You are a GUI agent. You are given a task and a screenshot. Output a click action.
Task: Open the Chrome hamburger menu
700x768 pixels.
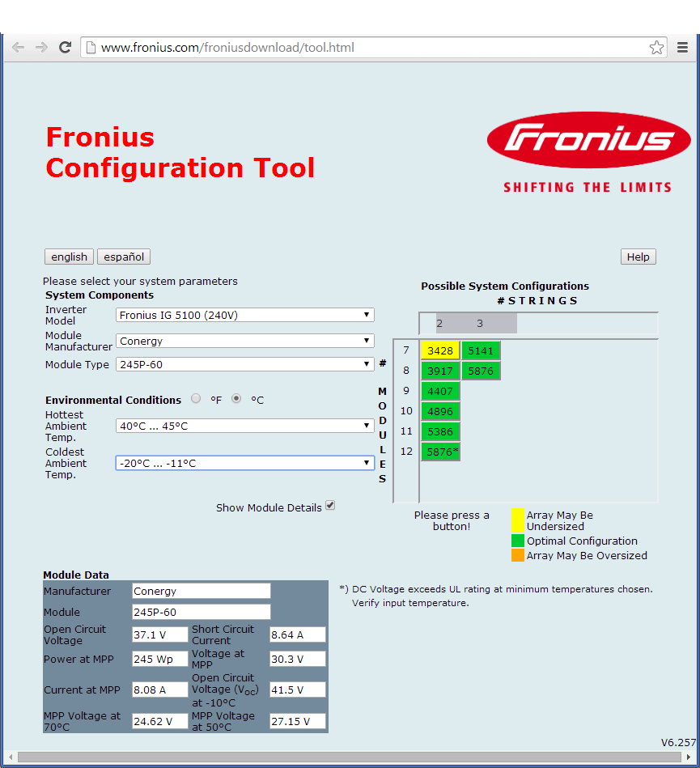pos(683,48)
